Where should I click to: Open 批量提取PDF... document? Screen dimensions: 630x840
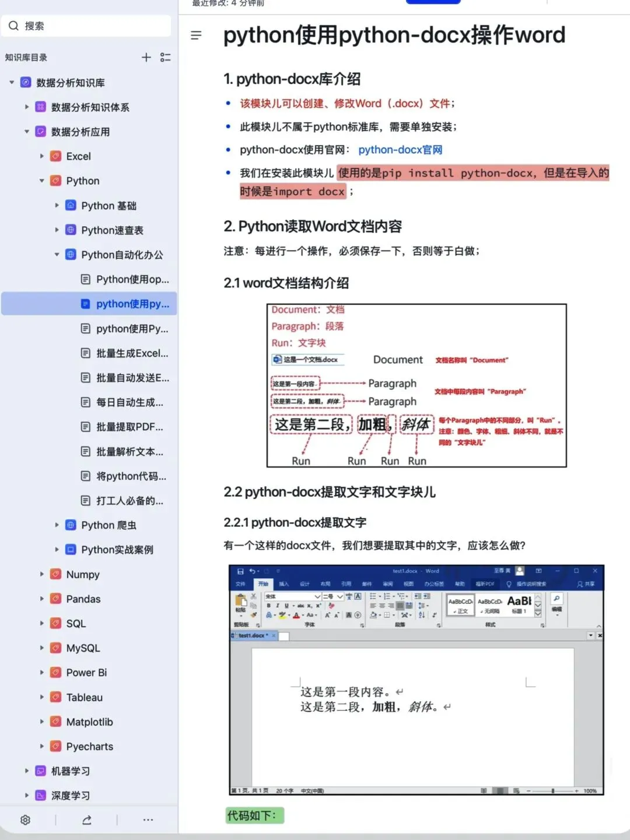pyautogui.click(x=123, y=427)
